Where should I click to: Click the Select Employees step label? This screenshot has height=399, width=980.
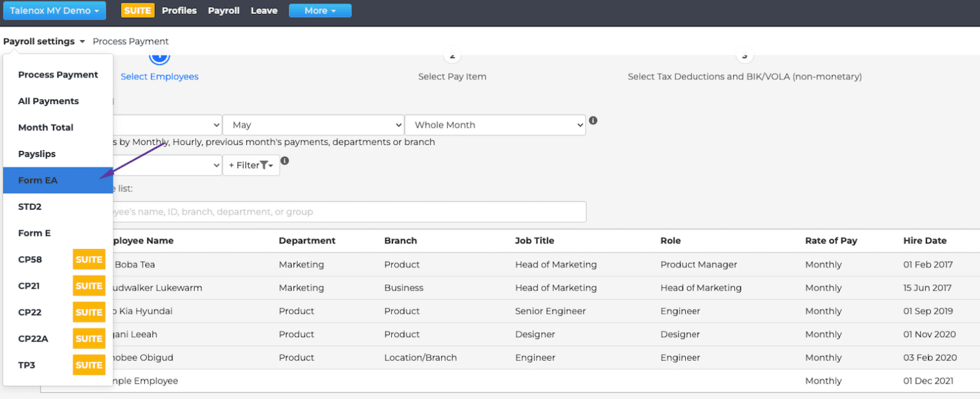(x=159, y=76)
